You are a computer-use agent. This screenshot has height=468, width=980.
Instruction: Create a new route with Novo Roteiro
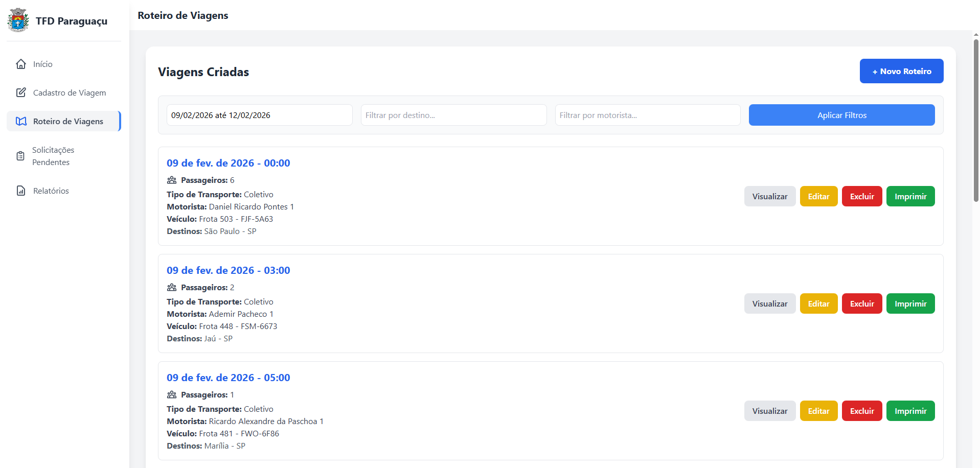coord(901,71)
